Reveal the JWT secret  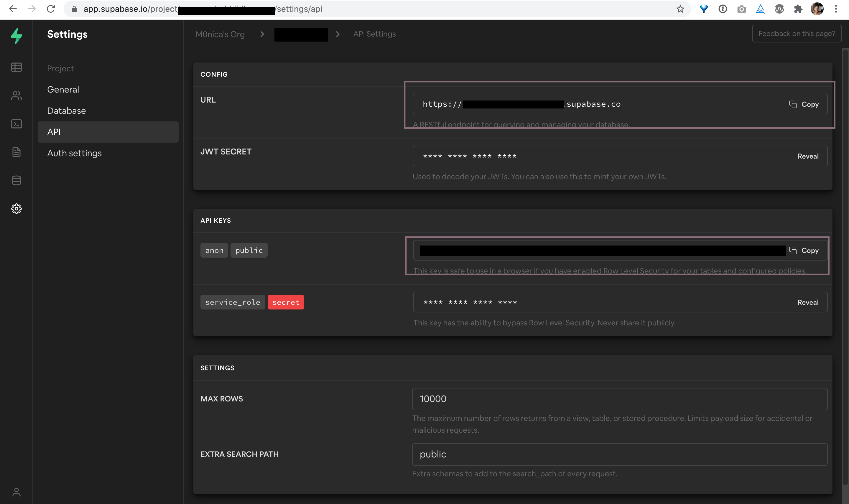pyautogui.click(x=807, y=156)
